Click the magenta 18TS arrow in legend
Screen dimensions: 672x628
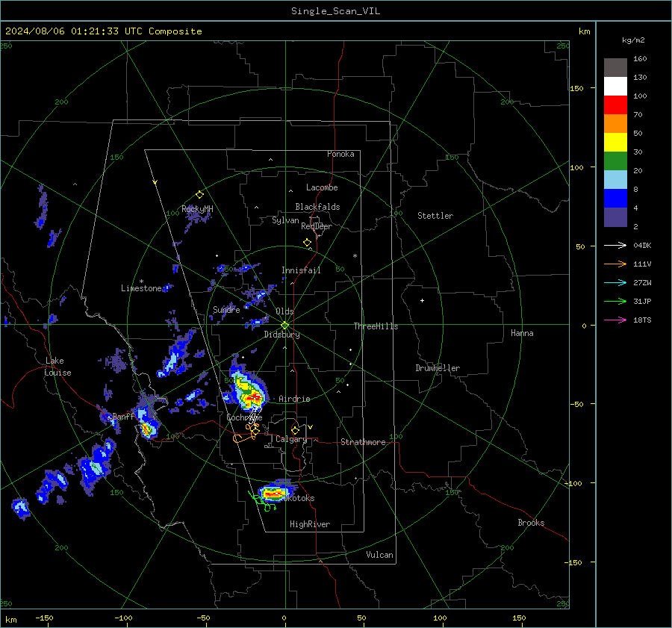[615, 320]
